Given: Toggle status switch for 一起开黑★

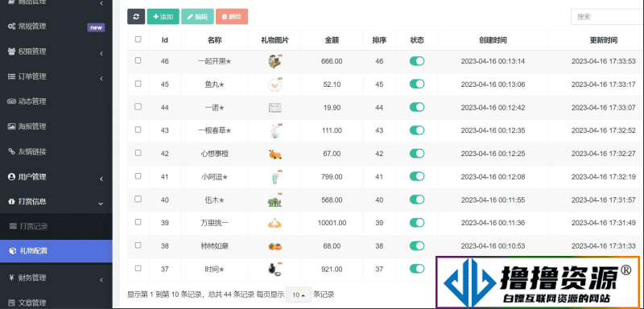Looking at the screenshot, I should [x=417, y=61].
